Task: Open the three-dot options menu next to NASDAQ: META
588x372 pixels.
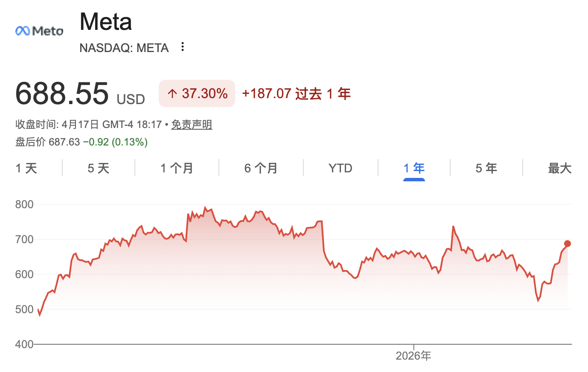Action: pyautogui.click(x=182, y=47)
